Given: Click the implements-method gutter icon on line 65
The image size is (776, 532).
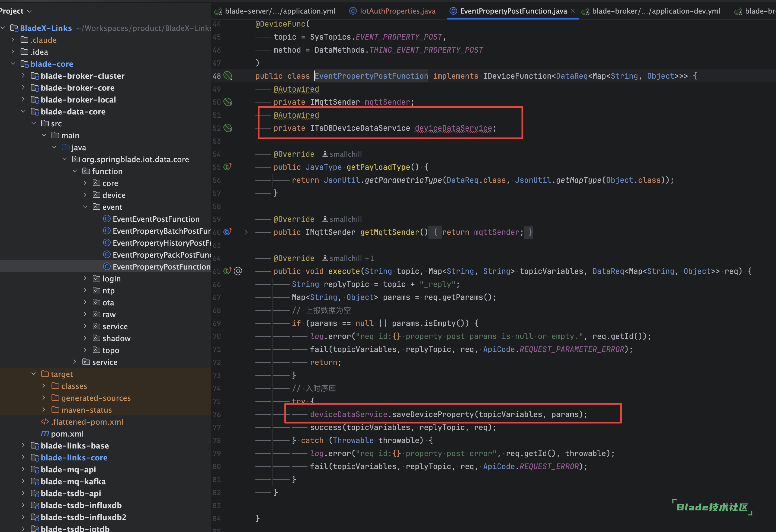Looking at the screenshot, I should [x=228, y=271].
